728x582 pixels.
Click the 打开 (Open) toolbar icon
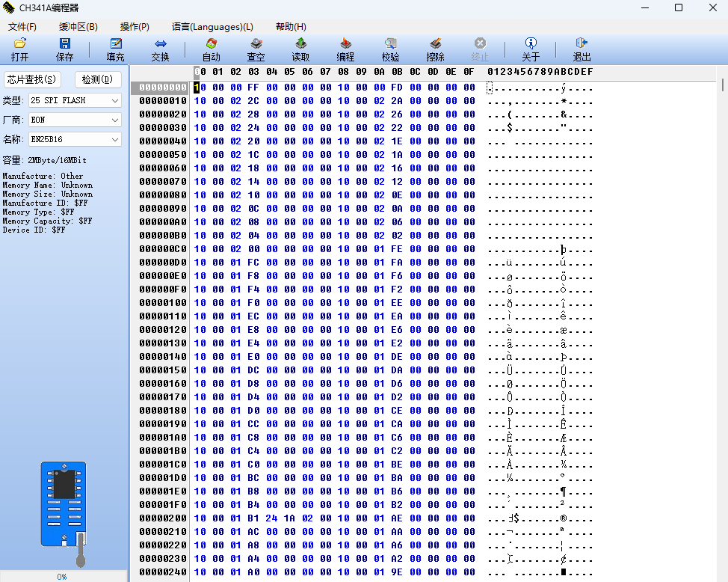(19, 49)
